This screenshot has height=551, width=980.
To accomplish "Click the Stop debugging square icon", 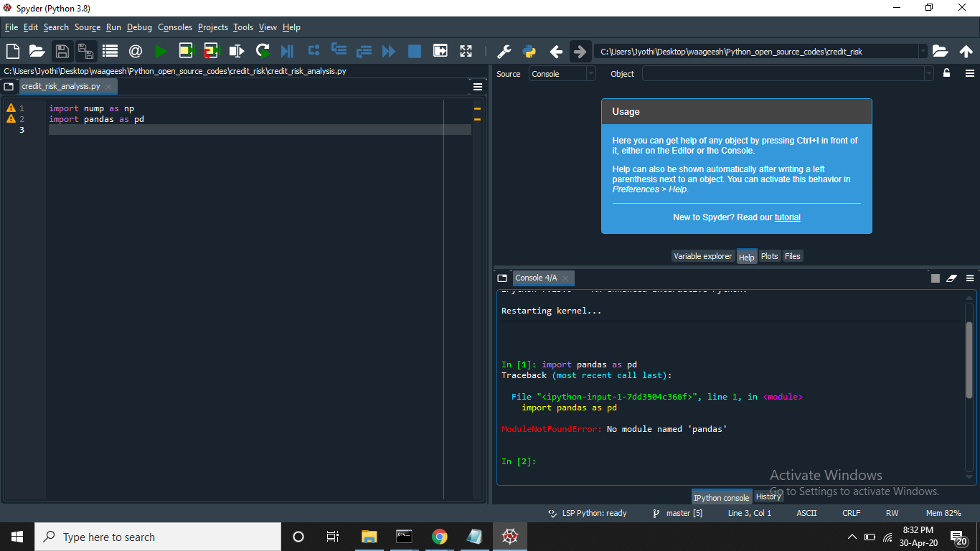I will (415, 51).
